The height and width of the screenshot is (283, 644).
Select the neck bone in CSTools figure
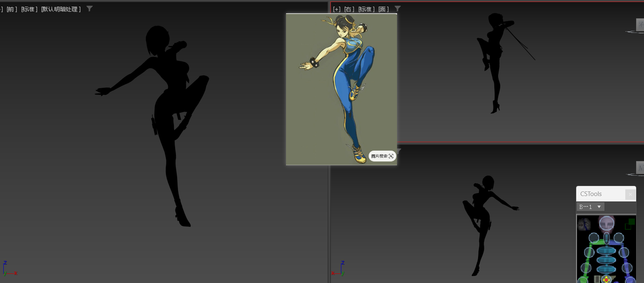607,238
